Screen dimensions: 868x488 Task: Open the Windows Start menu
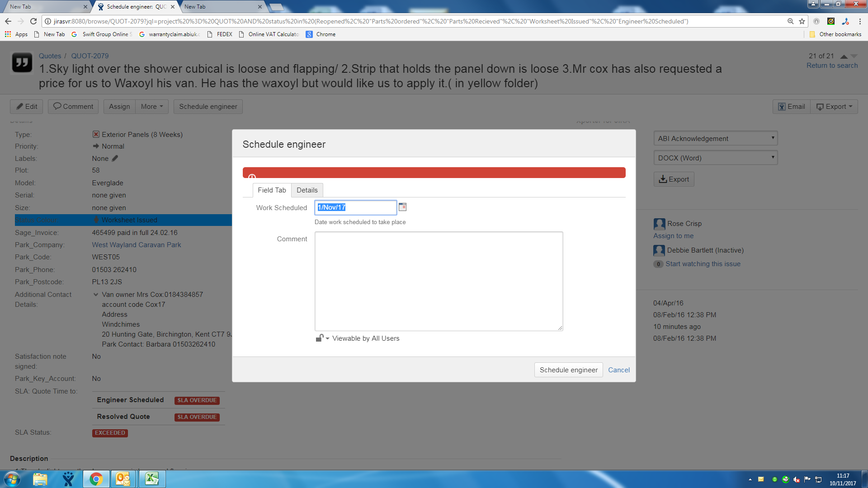click(x=12, y=479)
